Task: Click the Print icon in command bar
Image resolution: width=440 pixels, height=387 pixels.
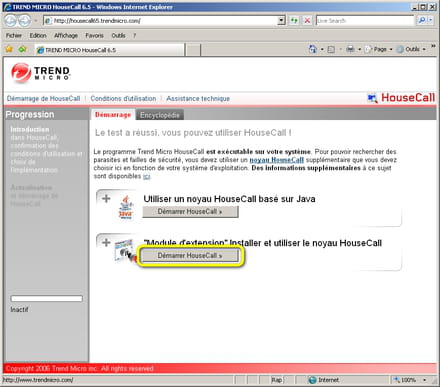Action: [350, 49]
